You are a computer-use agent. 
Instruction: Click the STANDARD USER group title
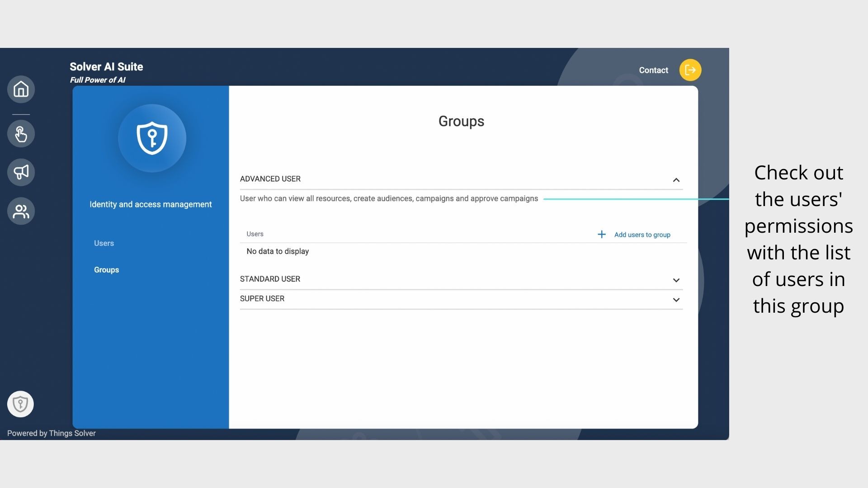(270, 279)
